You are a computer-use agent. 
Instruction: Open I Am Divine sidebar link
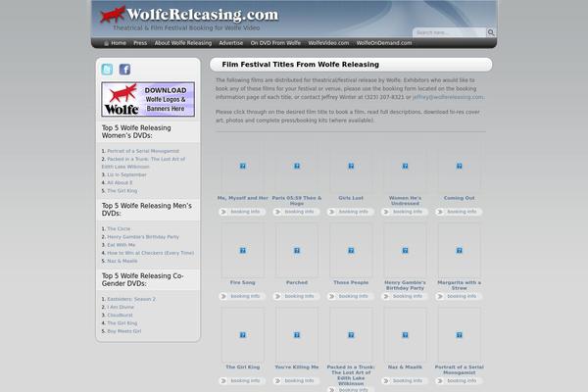[x=121, y=307]
